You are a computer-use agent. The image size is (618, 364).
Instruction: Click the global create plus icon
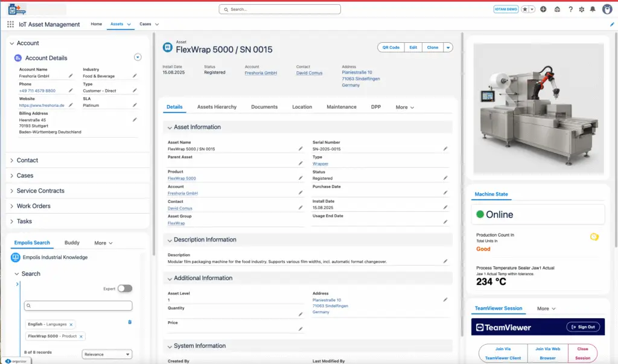(x=543, y=10)
